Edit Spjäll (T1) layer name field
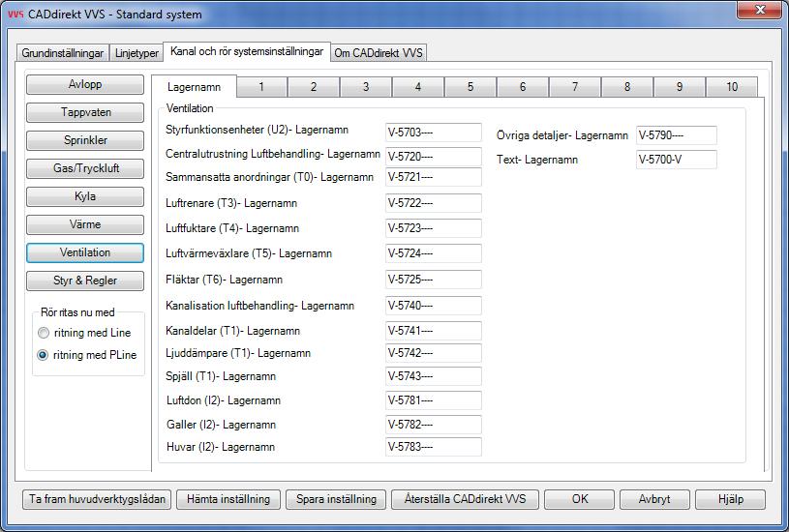This screenshot has height=532, width=789. tap(434, 376)
